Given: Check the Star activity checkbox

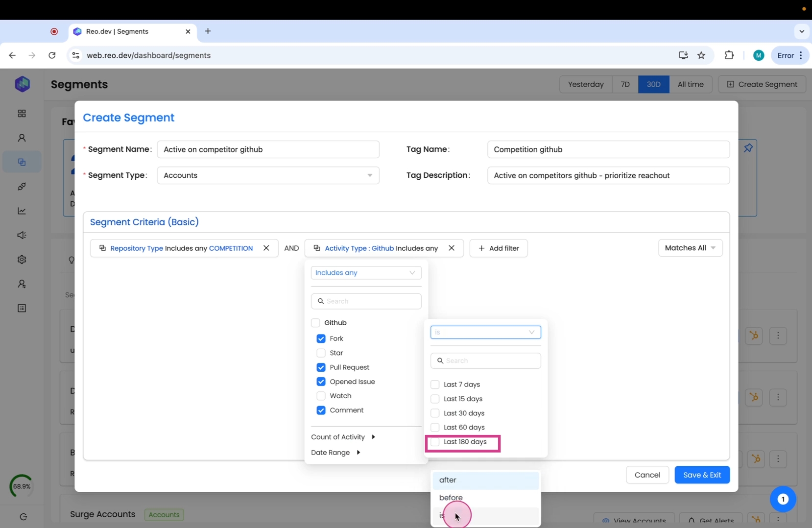Looking at the screenshot, I should pos(321,353).
